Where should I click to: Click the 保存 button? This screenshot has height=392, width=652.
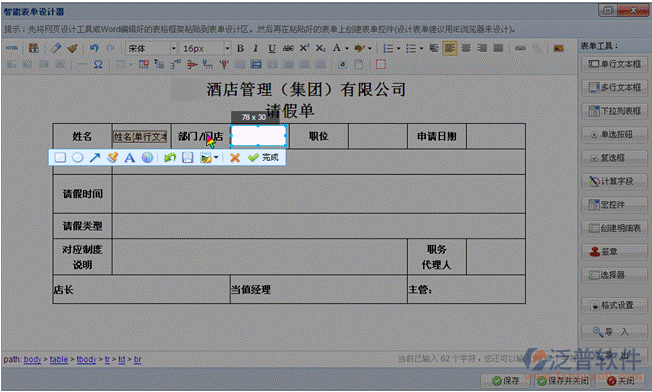[506, 380]
